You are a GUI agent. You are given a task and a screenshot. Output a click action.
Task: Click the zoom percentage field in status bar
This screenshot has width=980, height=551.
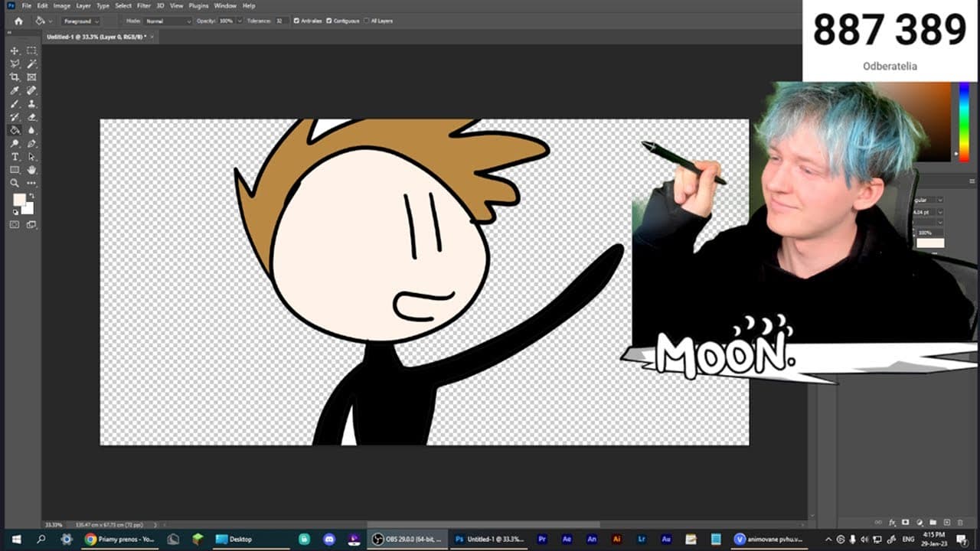point(54,524)
